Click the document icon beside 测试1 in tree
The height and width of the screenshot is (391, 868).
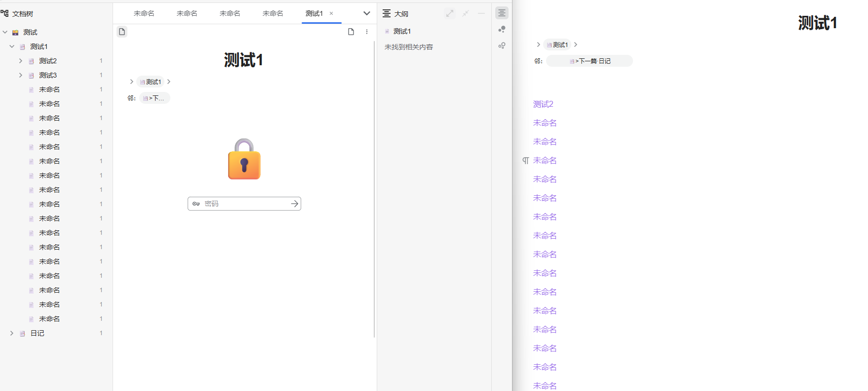coord(22,47)
